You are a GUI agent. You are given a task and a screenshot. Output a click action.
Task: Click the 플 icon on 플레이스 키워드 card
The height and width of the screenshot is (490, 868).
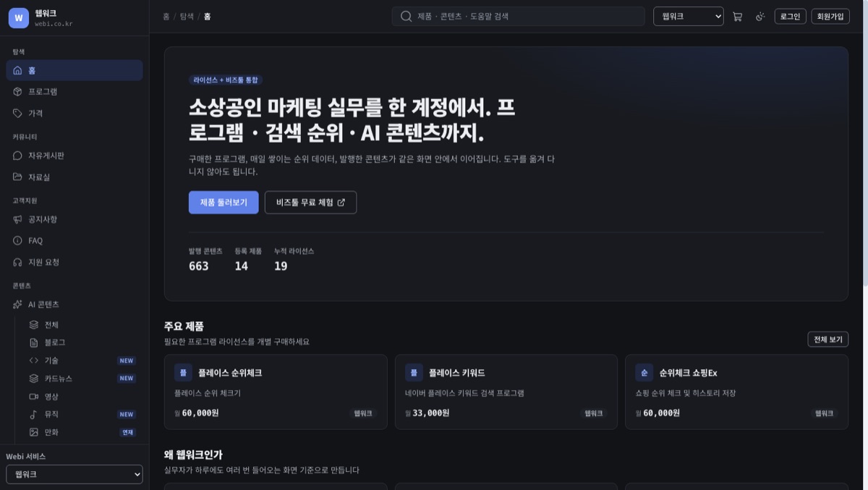pyautogui.click(x=414, y=373)
